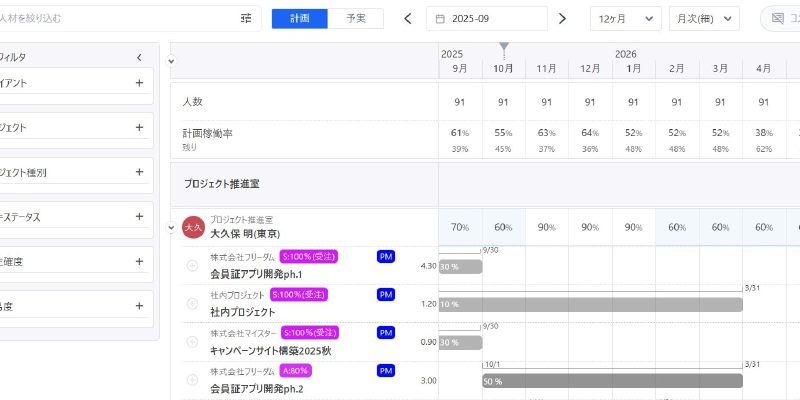Click the PM badge on 会員証アプリ開発ph.2
Image resolution: width=800 pixels, height=400 pixels.
tap(386, 371)
